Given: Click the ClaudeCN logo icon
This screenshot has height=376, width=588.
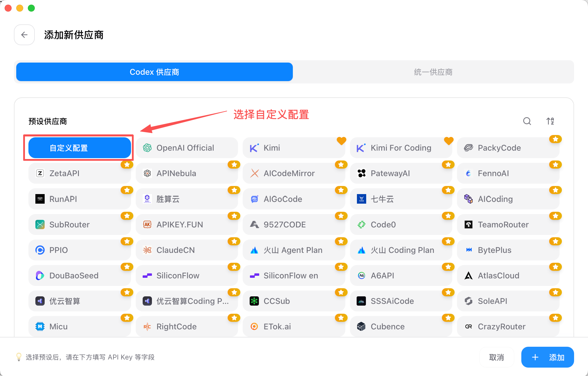Looking at the screenshot, I should click(x=147, y=250).
